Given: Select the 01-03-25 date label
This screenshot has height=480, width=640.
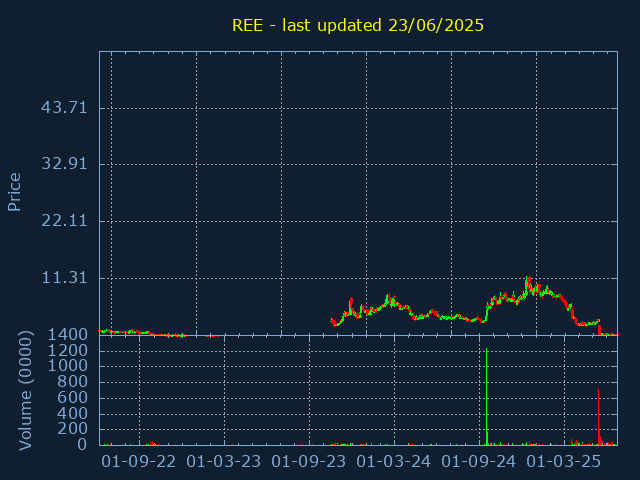Looking at the screenshot, I should (564, 462).
